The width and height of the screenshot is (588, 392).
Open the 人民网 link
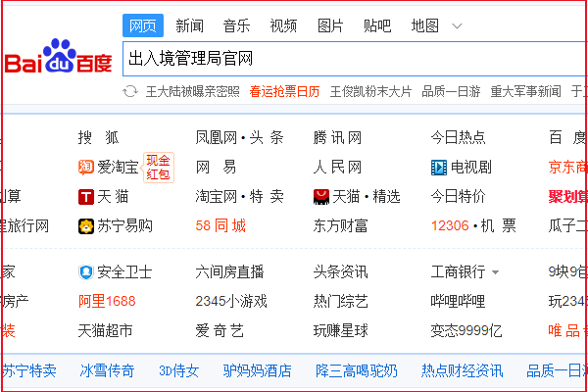click(x=337, y=168)
